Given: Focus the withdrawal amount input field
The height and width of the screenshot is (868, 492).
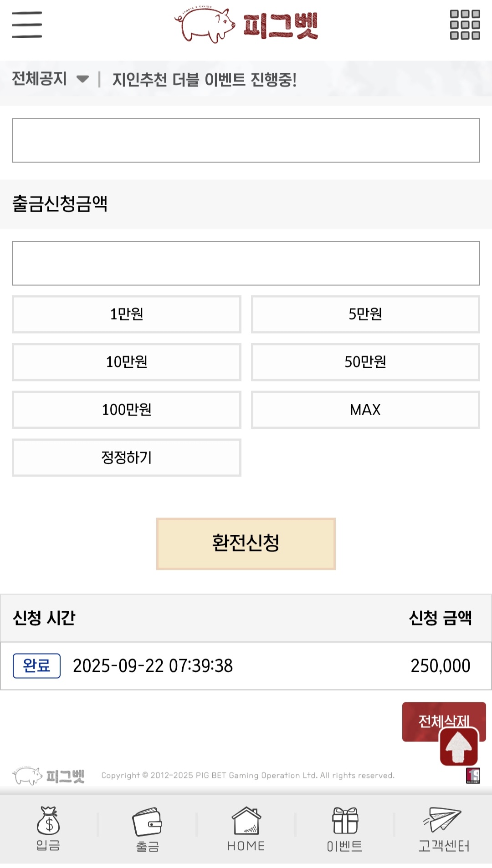Looking at the screenshot, I should point(246,263).
